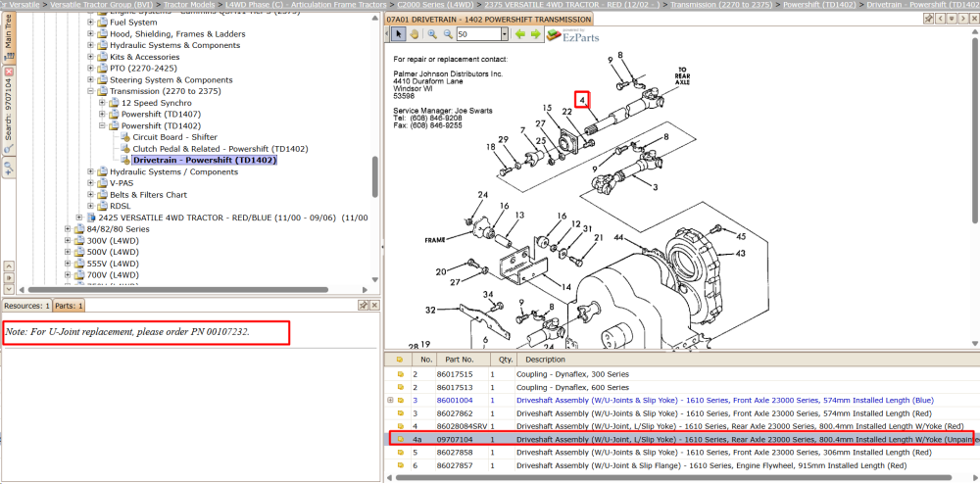Select Drivetrain - Powershift (TD1402) tree item
The height and width of the screenshot is (484, 980).
(205, 161)
